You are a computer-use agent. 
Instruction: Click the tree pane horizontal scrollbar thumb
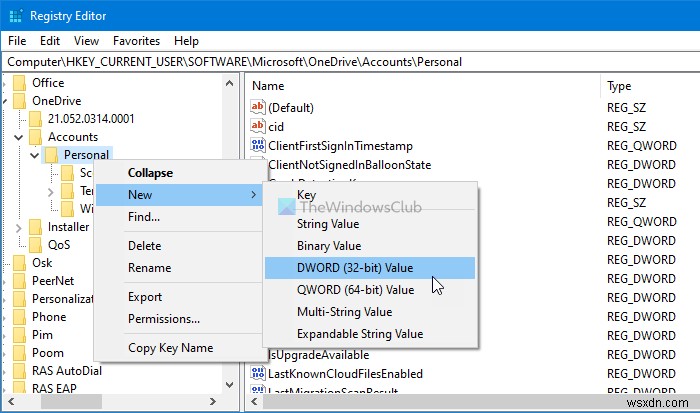tap(71, 401)
